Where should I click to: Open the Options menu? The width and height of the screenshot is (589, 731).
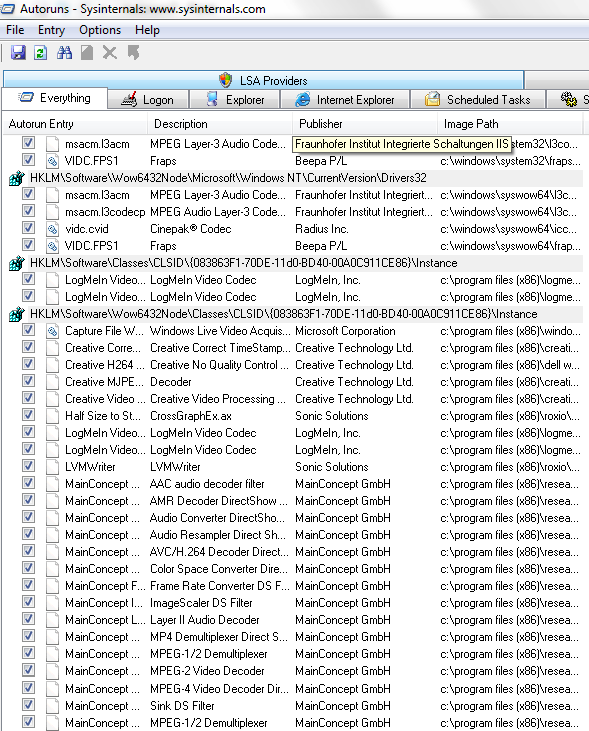pos(100,30)
